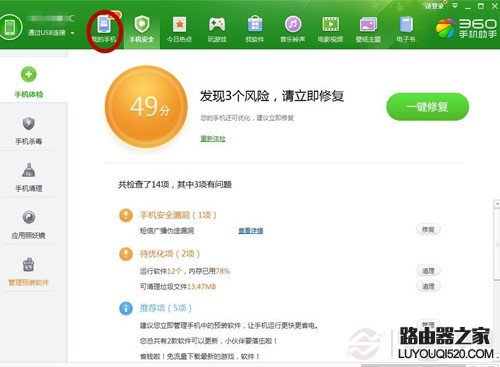Click text 您总共有2款软件可以更新
The image size is (500, 367).
pos(179,341)
